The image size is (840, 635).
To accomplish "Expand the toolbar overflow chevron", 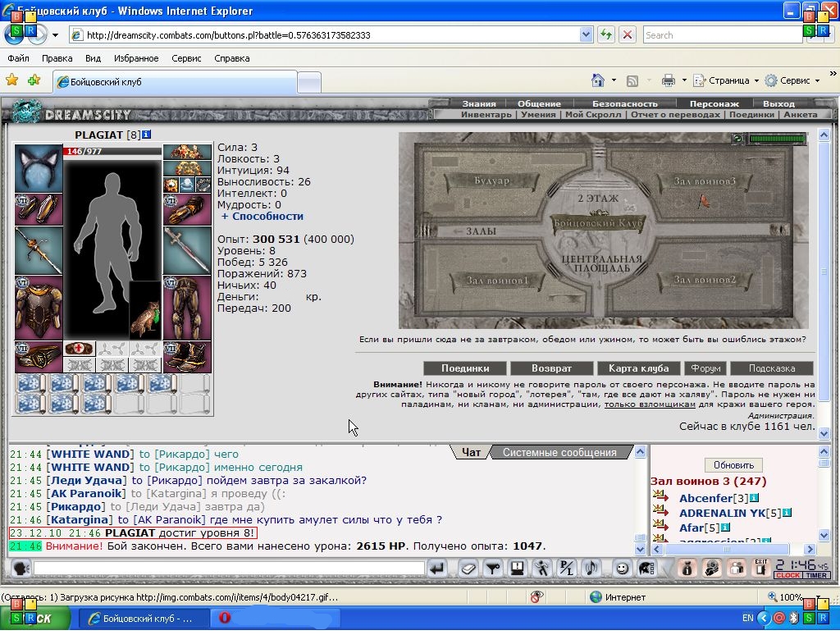I will click(x=833, y=73).
